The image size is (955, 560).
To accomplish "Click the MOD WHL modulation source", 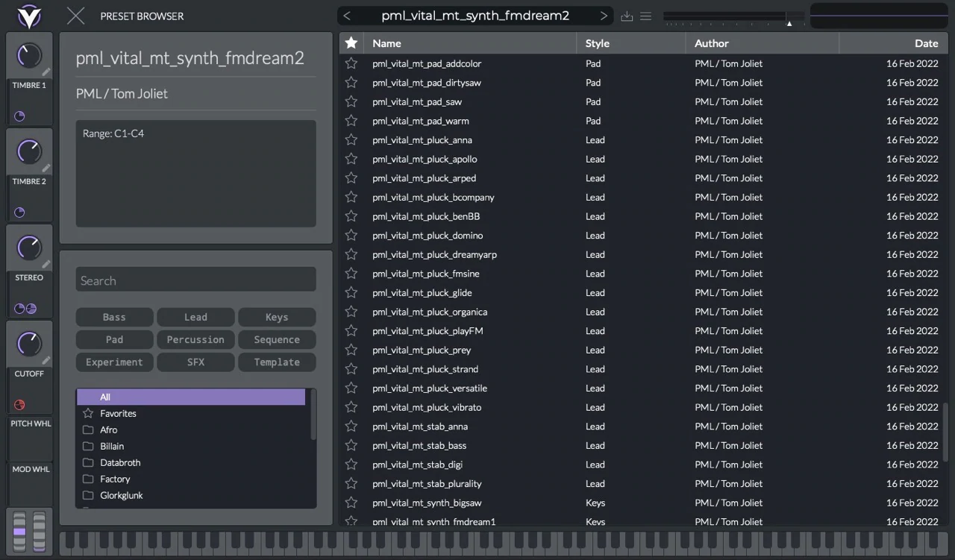I will pyautogui.click(x=31, y=485).
